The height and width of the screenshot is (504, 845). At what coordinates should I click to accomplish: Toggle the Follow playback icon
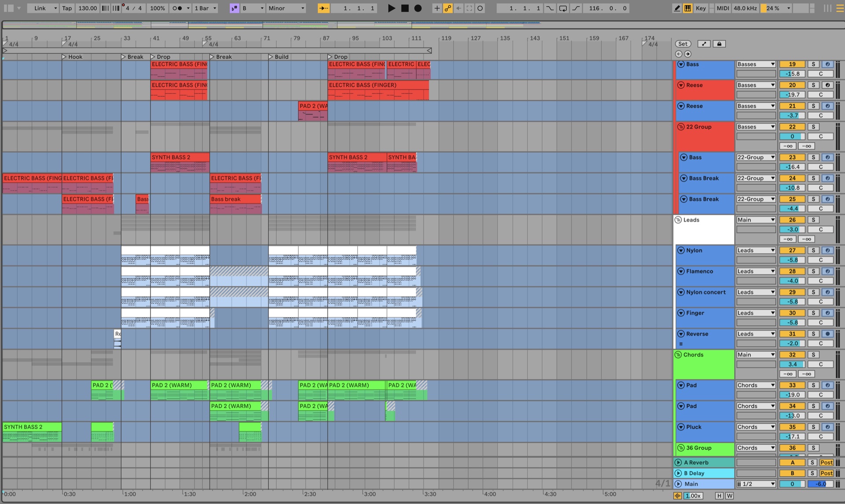pyautogui.click(x=323, y=8)
